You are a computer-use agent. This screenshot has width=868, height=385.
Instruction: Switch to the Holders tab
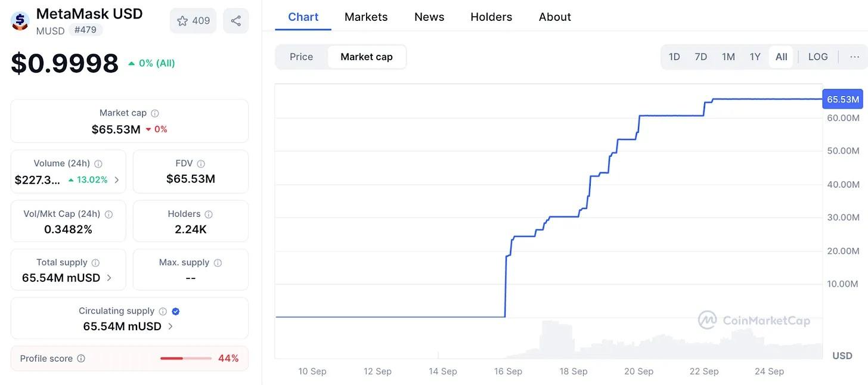(491, 17)
